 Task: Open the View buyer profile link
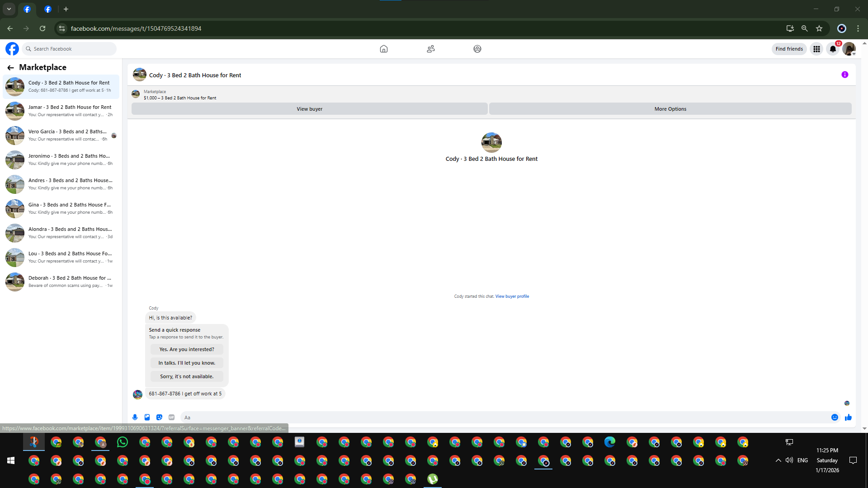512,296
